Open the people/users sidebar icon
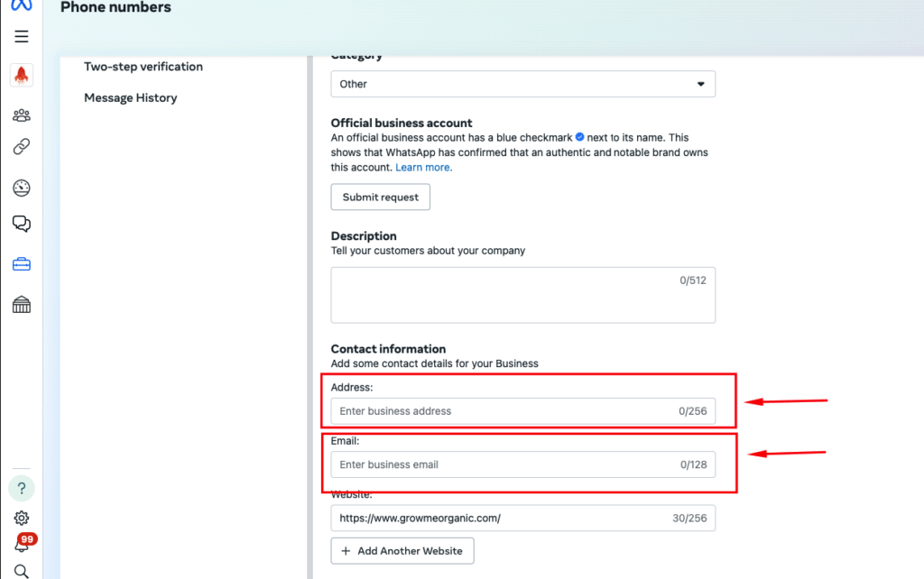This screenshot has width=924, height=579. [x=22, y=115]
